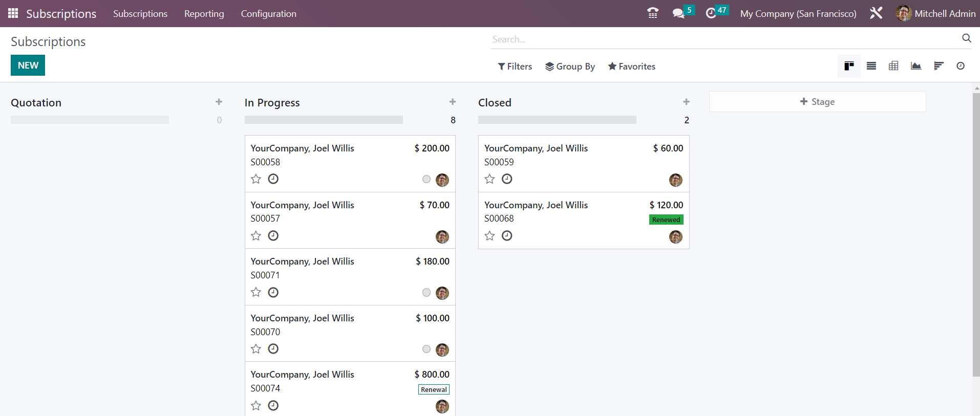
Task: Add a new Stage column
Action: [x=818, y=102]
